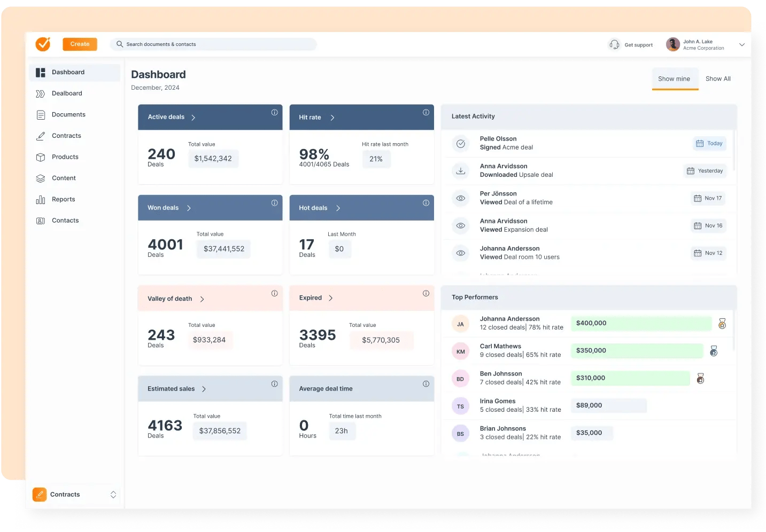Viewport: 766px width, 532px height.
Task: Open the bottom Contracts workspace switcher arrows
Action: [x=113, y=495]
